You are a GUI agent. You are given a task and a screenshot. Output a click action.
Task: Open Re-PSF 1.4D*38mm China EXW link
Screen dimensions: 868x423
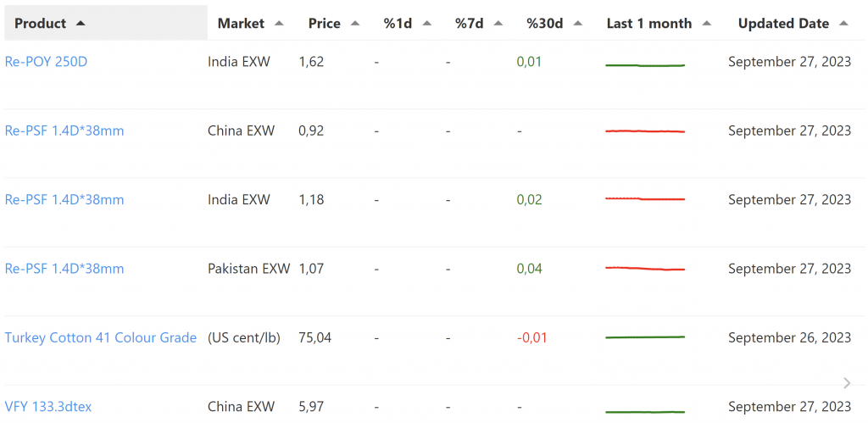[x=64, y=131]
